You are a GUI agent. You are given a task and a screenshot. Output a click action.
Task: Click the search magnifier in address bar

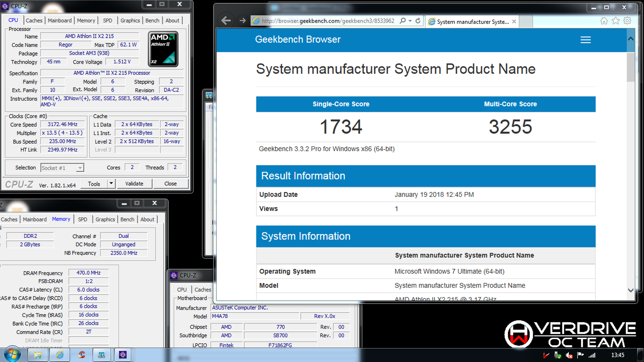[x=403, y=21]
